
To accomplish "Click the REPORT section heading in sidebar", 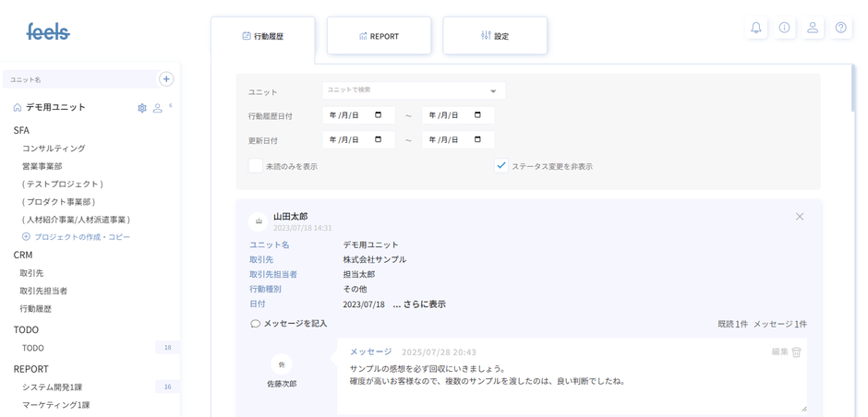I will click(x=31, y=369).
